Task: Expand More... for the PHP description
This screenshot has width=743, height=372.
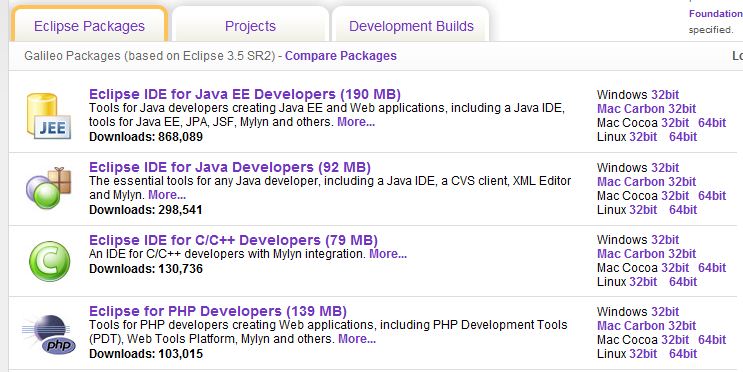Action: click(357, 339)
